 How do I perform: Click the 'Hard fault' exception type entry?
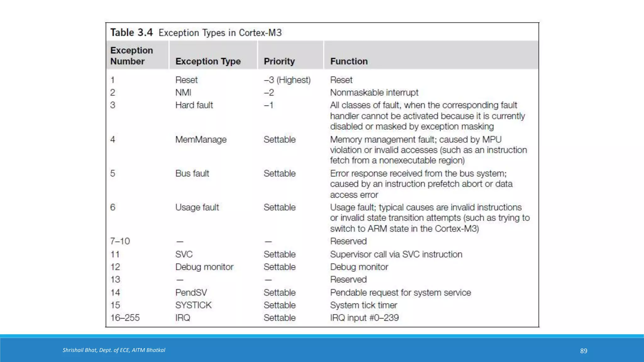(x=194, y=105)
